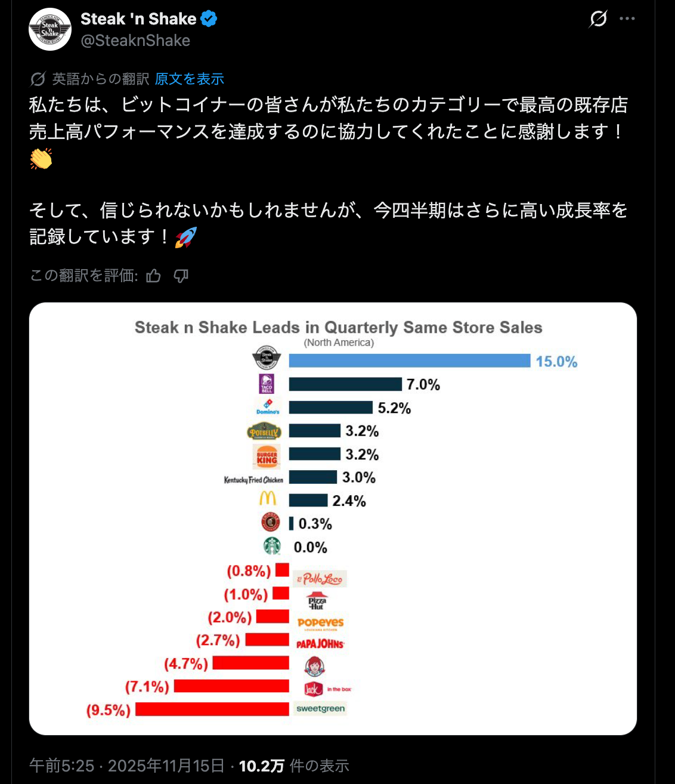Click the Taco Bell logo in chart

point(267,384)
